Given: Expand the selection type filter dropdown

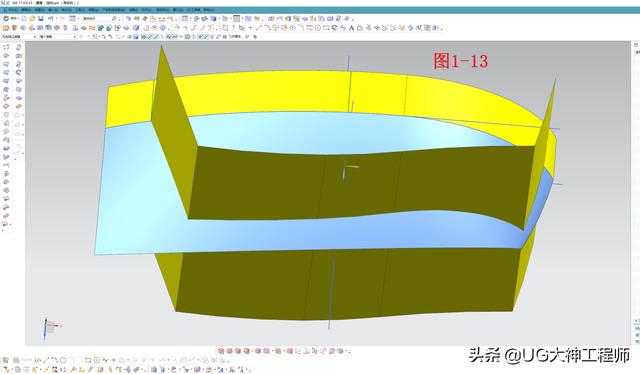Looking at the screenshot, I should 19,37.
